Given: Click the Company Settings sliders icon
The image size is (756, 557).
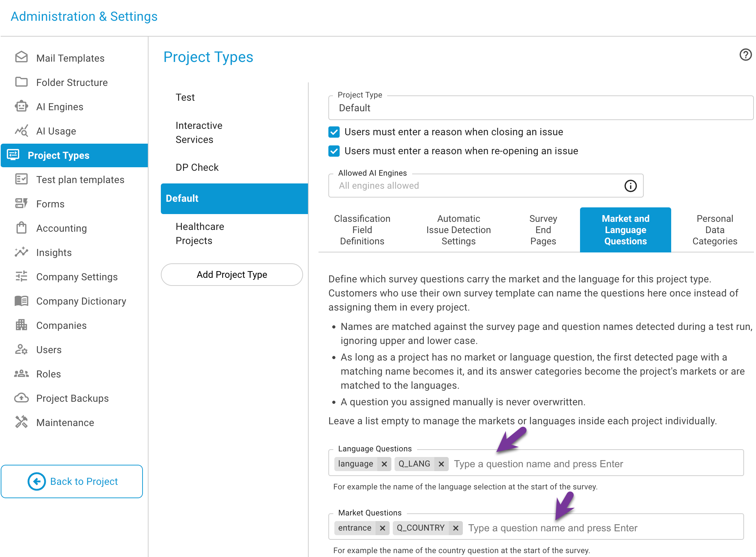Looking at the screenshot, I should tap(21, 276).
